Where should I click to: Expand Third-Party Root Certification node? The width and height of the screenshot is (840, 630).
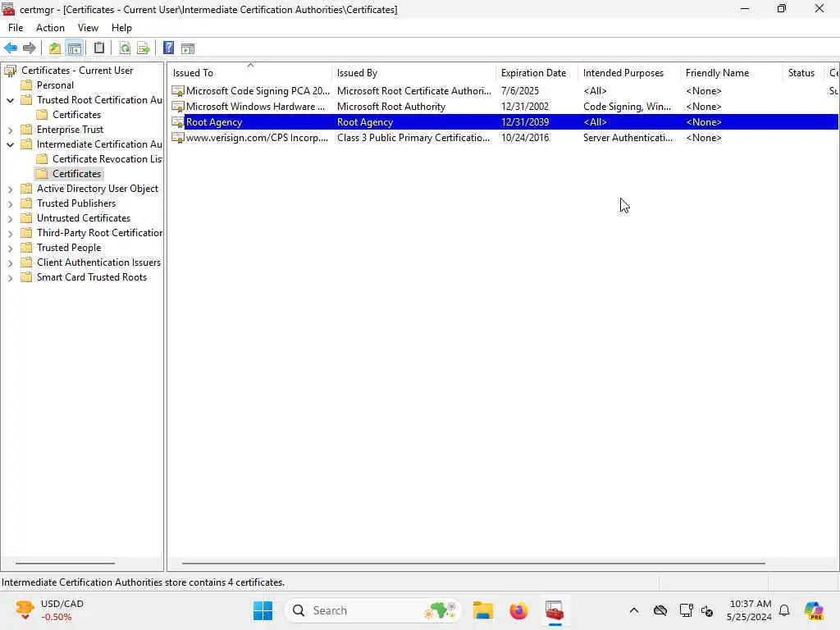(x=10, y=233)
